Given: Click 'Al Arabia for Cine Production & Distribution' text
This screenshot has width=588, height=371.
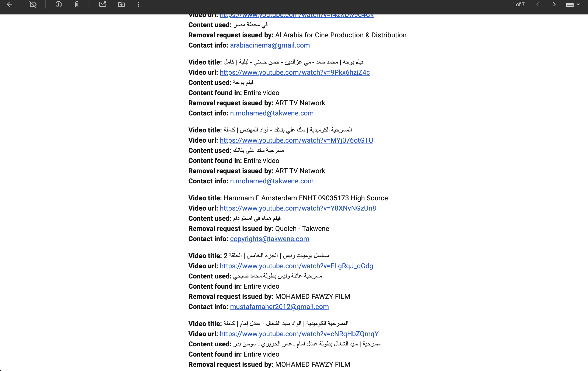Looking at the screenshot, I should click(341, 35).
